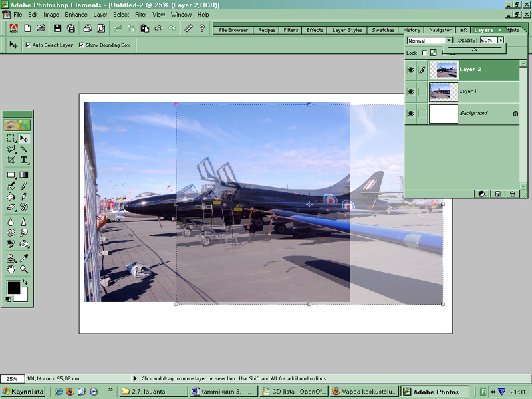The width and height of the screenshot is (532, 399).
Task: Toggle link box next to Layer 1
Action: pos(422,92)
